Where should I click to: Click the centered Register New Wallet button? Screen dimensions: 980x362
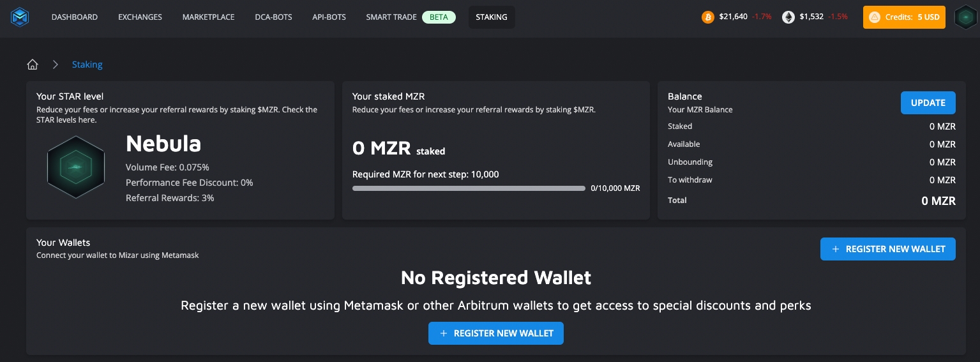[495, 333]
